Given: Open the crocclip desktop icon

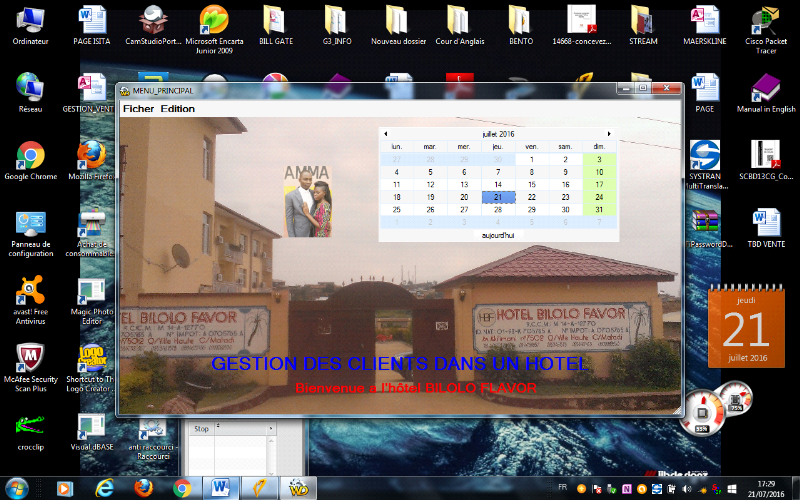Looking at the screenshot, I should click(x=30, y=432).
